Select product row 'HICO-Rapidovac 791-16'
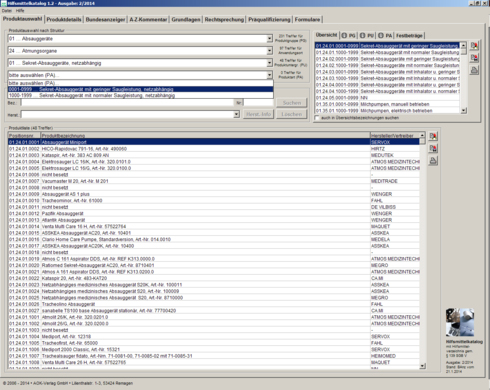490x390 pixels. tap(214, 149)
